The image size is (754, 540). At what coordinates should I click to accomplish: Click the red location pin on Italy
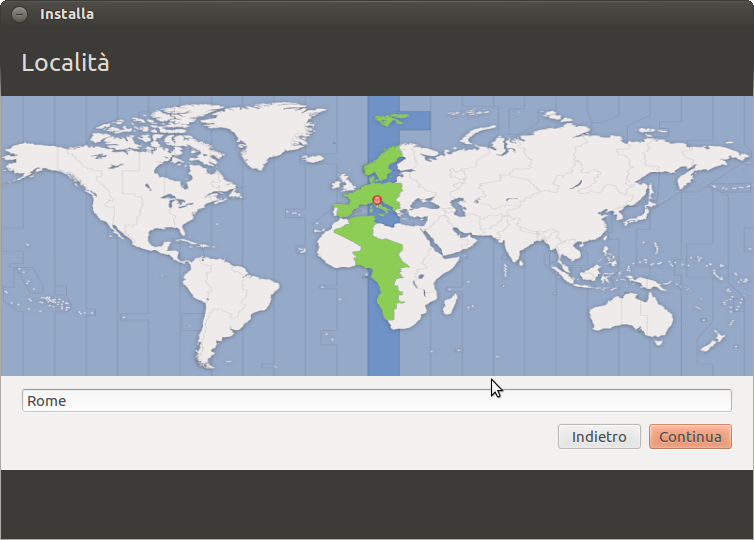[x=377, y=200]
